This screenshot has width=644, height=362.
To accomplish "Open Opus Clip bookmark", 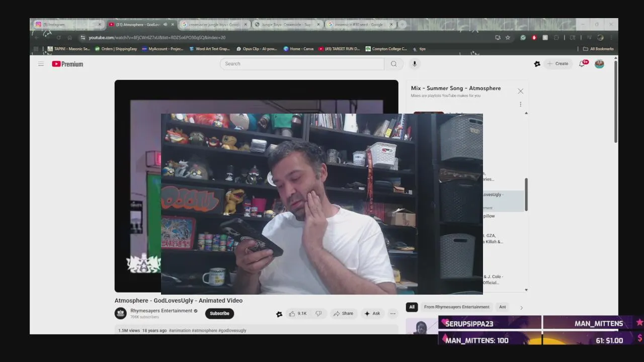I will coord(257,49).
